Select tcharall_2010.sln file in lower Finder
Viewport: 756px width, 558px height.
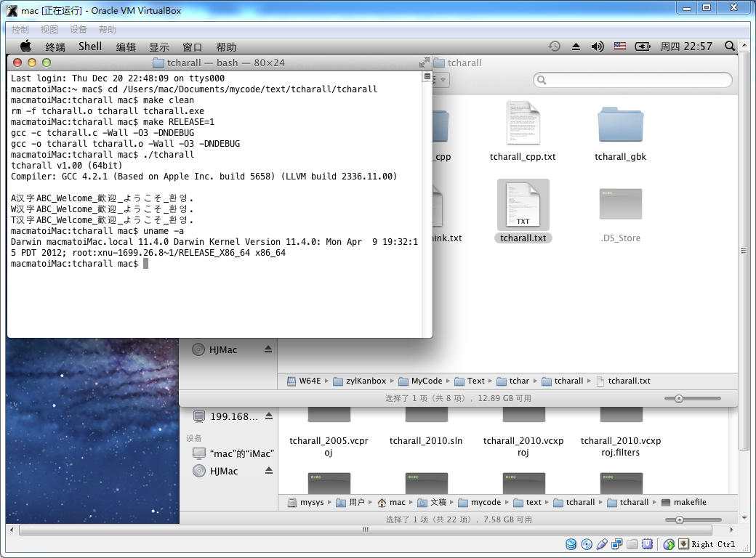[426, 440]
